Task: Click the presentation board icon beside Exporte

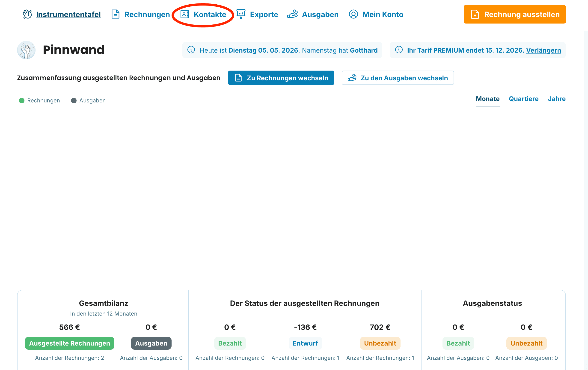Action: pyautogui.click(x=241, y=14)
